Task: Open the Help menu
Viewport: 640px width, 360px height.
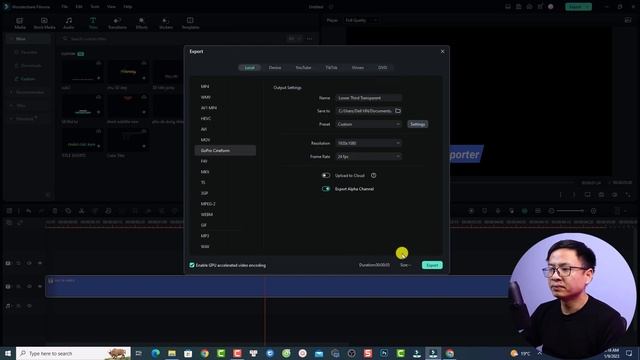Action: [x=128, y=7]
